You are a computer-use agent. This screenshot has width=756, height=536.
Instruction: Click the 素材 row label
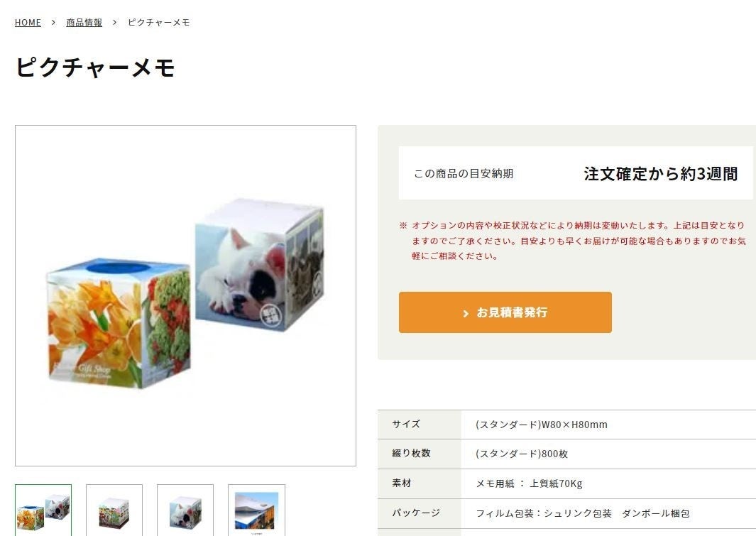(401, 483)
